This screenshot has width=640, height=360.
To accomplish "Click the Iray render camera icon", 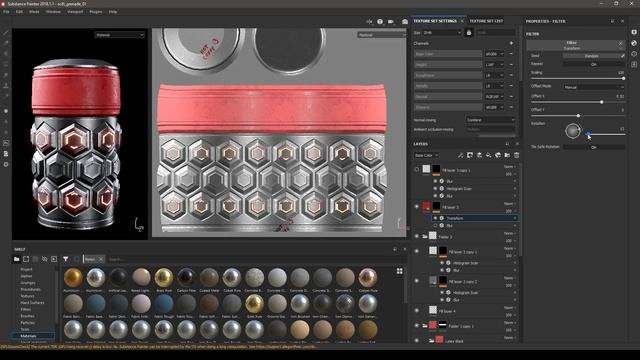I will coord(404,22).
